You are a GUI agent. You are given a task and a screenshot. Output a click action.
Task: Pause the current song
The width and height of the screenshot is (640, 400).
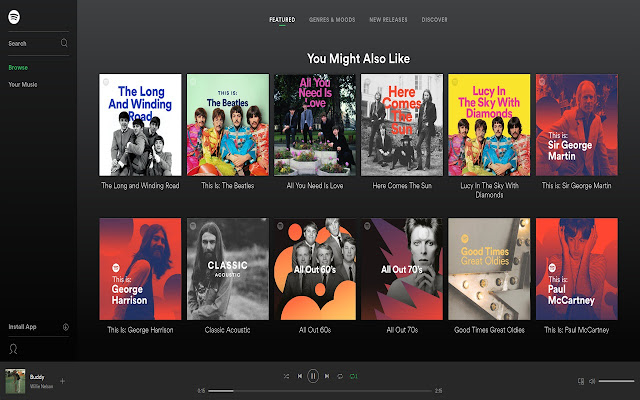point(313,376)
